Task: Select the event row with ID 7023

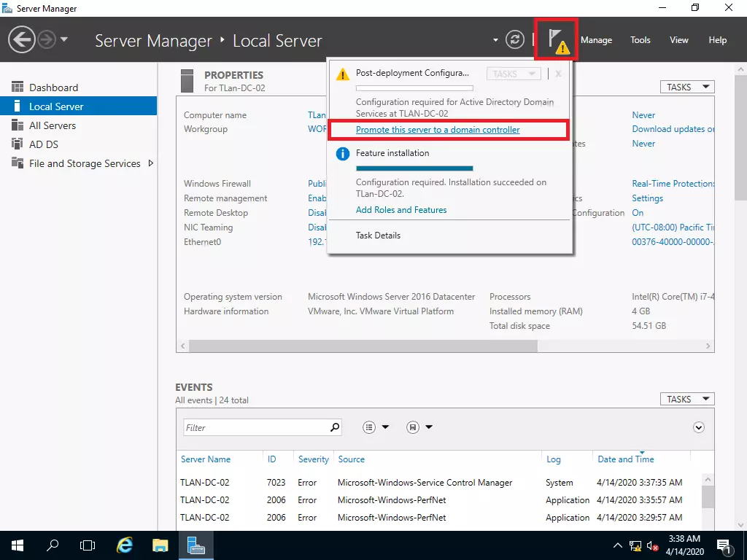Action: [x=438, y=483]
